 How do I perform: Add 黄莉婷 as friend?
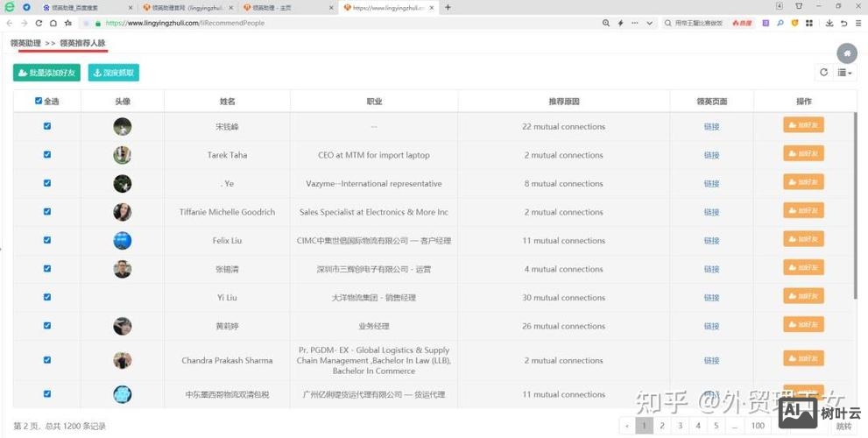pyautogui.click(x=803, y=324)
